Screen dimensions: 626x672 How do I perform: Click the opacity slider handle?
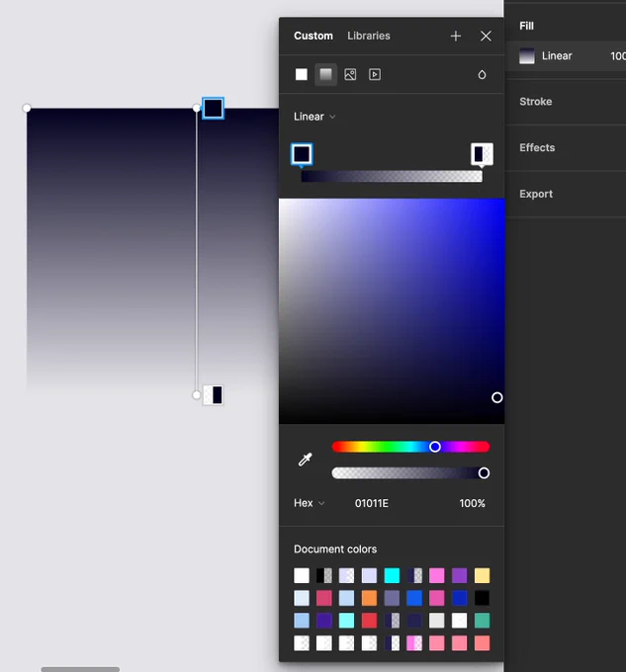click(x=484, y=473)
